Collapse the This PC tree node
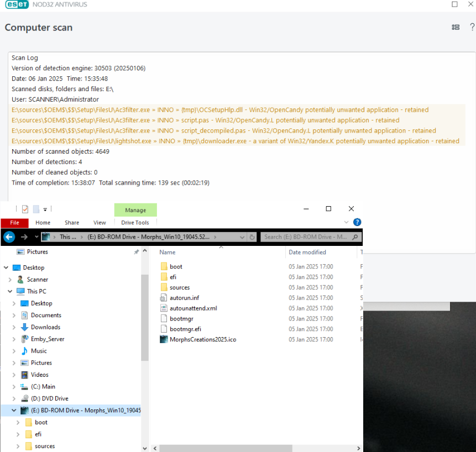Viewport: 476px width, 452px height. tap(10, 291)
